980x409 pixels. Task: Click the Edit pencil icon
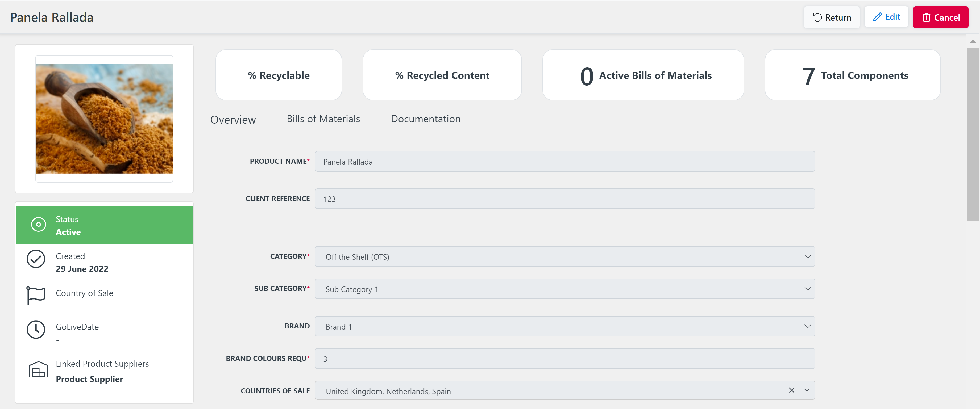click(x=877, y=17)
